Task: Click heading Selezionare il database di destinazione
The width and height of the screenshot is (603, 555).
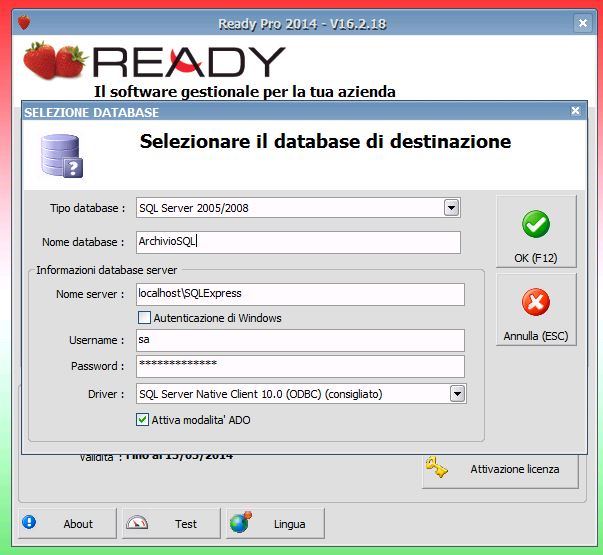Action: [325, 142]
